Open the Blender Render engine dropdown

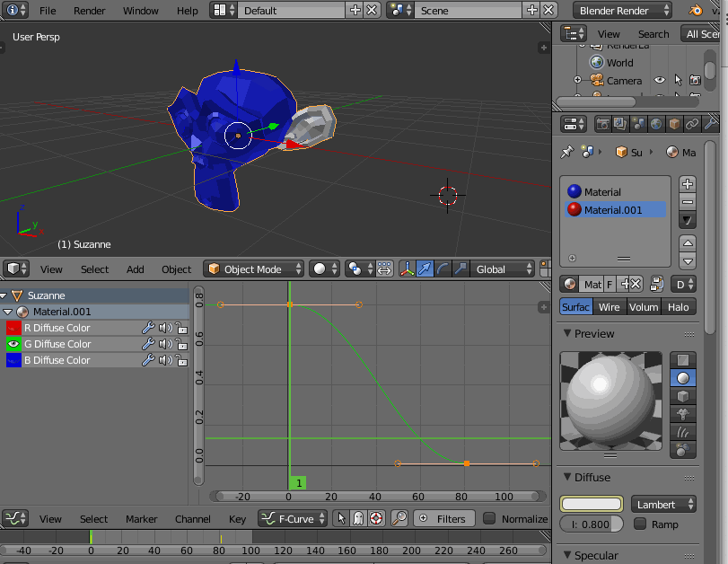622,10
